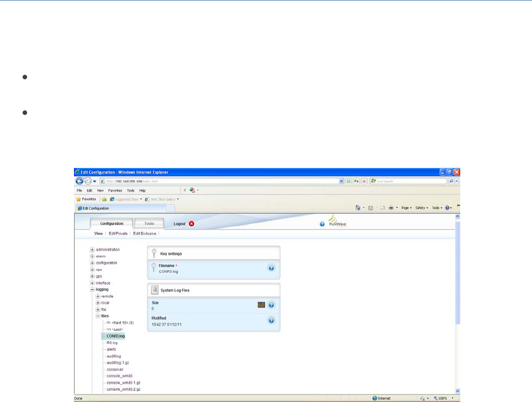The width and height of the screenshot is (532, 402).
Task: Select the Edit Configuration browser tab
Action: click(x=121, y=208)
